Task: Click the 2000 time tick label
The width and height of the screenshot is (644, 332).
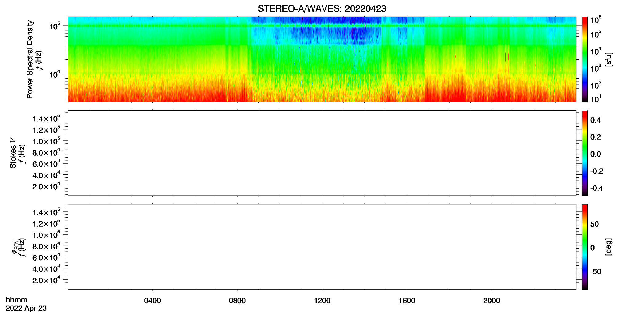Action: point(492,301)
